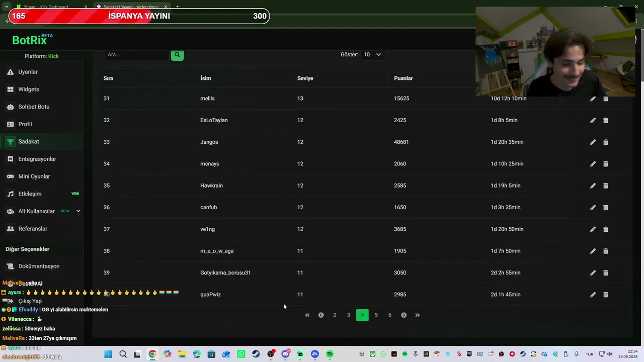
Task: Open File Explorer from the taskbar
Action: coord(182,354)
